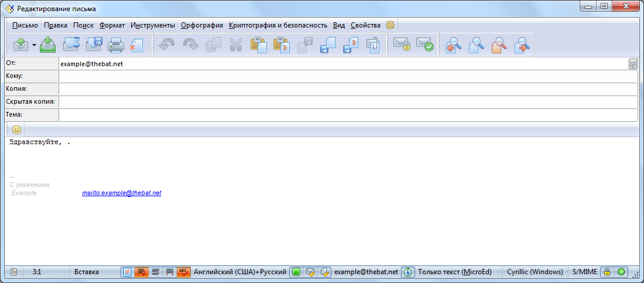
Task: Click the find and replace orange magnifier icon
Action: pyautogui.click(x=499, y=45)
